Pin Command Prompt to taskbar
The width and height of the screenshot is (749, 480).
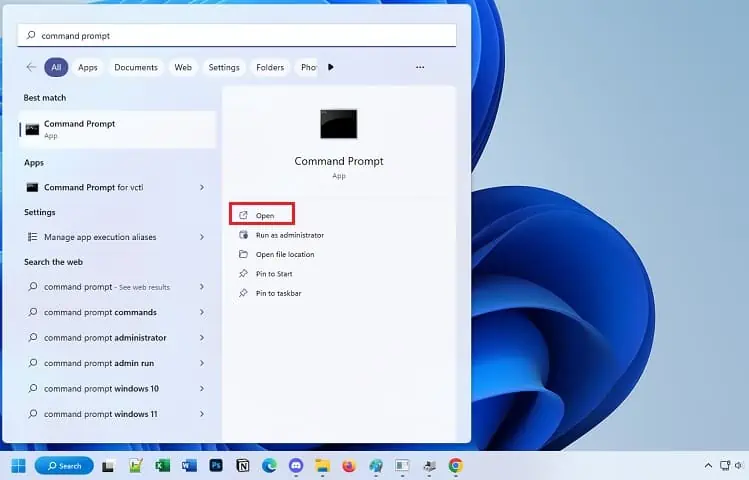click(x=270, y=293)
